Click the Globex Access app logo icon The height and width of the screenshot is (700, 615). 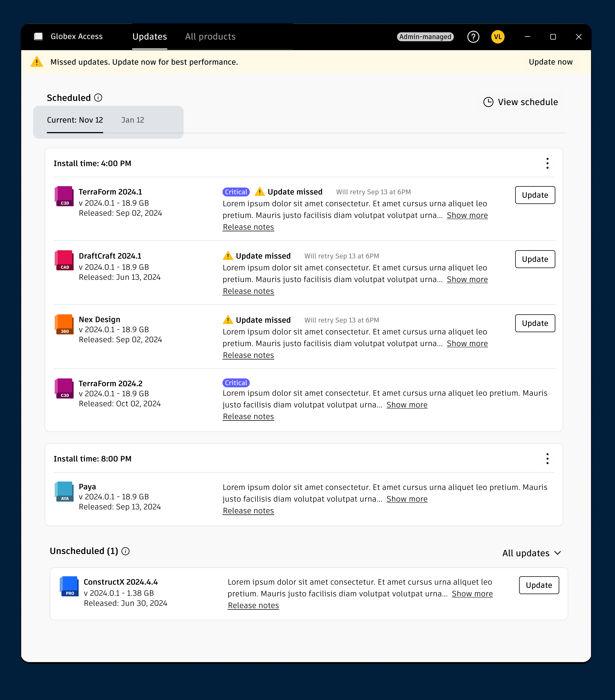(x=38, y=37)
